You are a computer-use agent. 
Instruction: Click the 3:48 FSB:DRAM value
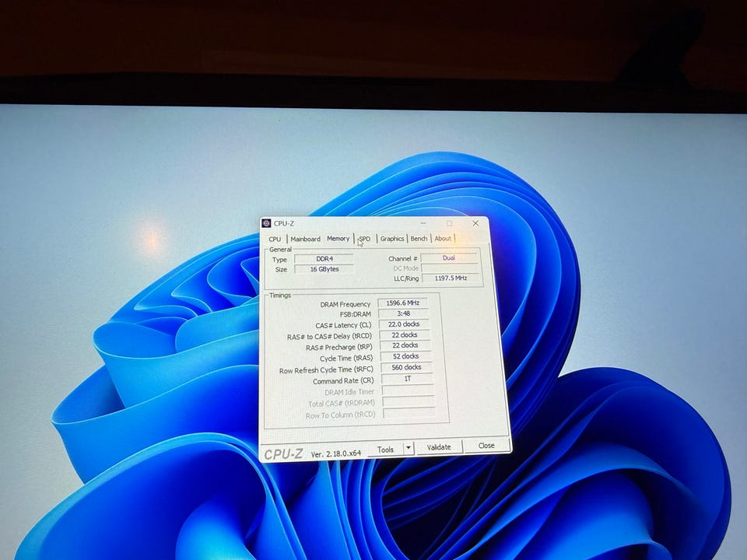click(403, 313)
